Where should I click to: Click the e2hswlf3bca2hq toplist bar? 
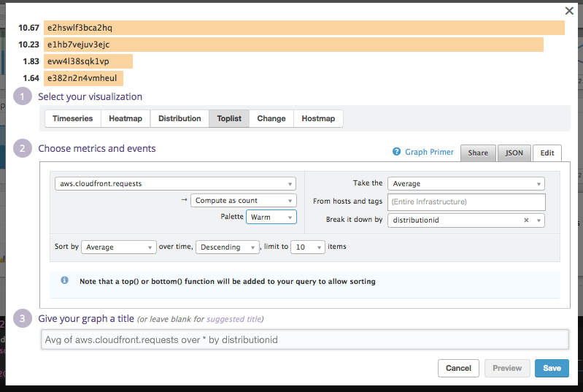click(304, 28)
